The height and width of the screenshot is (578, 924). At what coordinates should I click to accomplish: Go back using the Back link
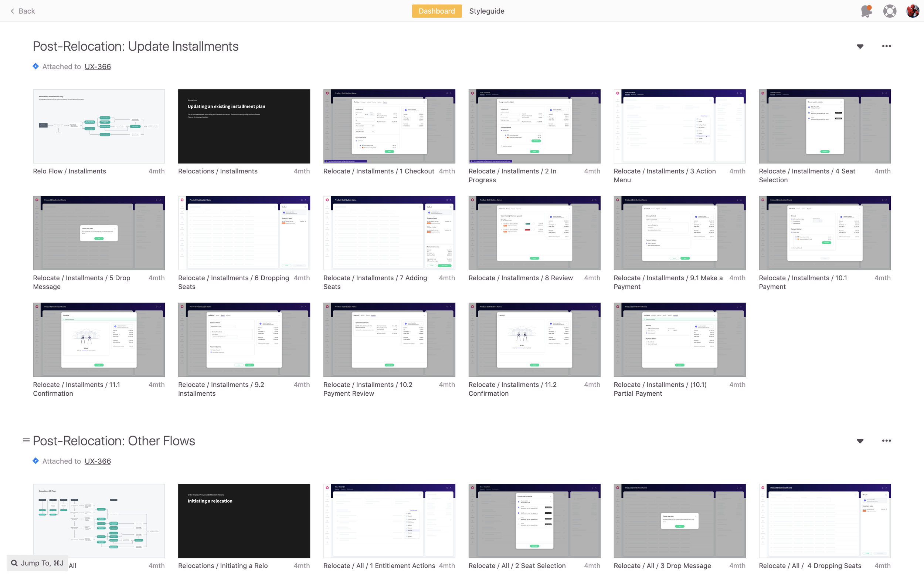23,11
